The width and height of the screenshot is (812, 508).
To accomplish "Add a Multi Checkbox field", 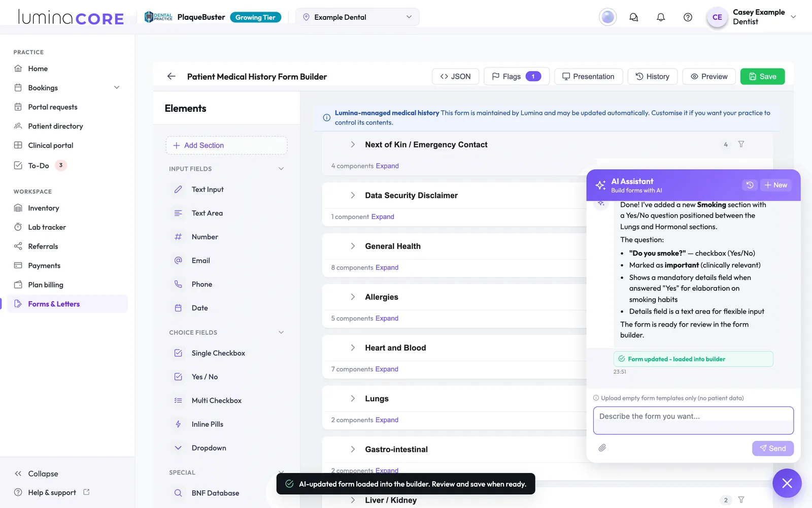I will click(227, 400).
